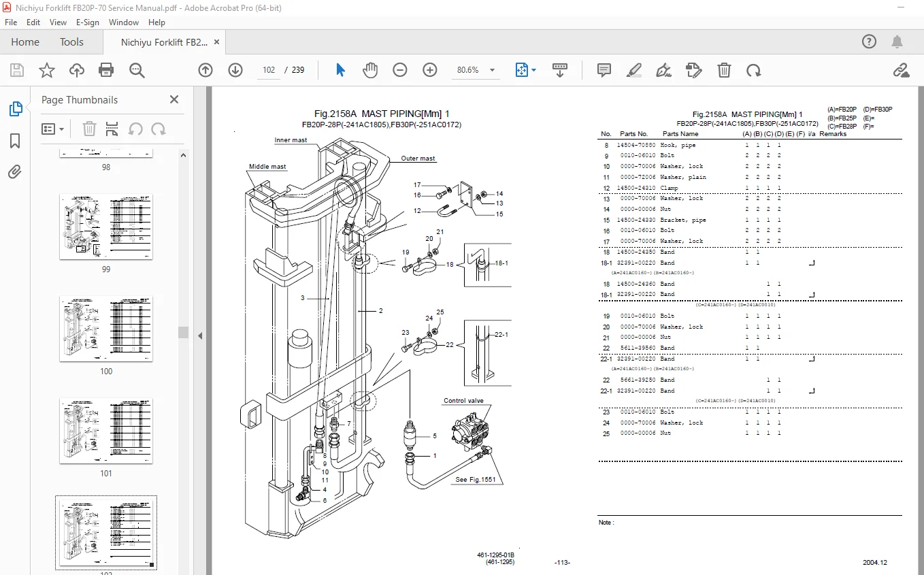Open the E-Sign menu
Screen dimensions: 924x575
coord(88,22)
